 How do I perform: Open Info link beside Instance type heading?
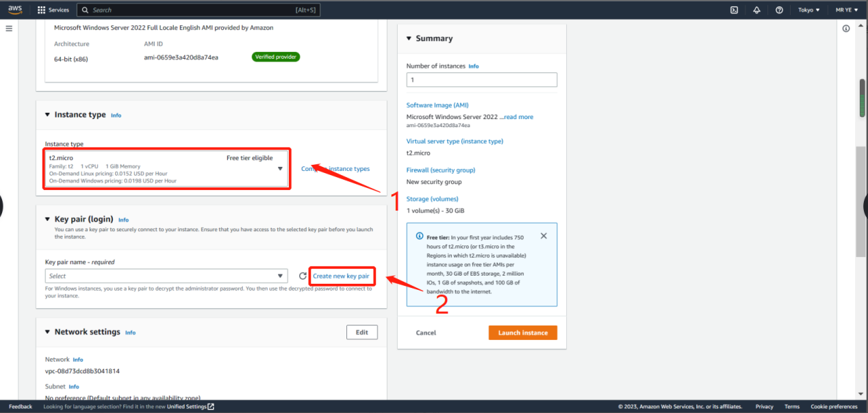point(116,116)
